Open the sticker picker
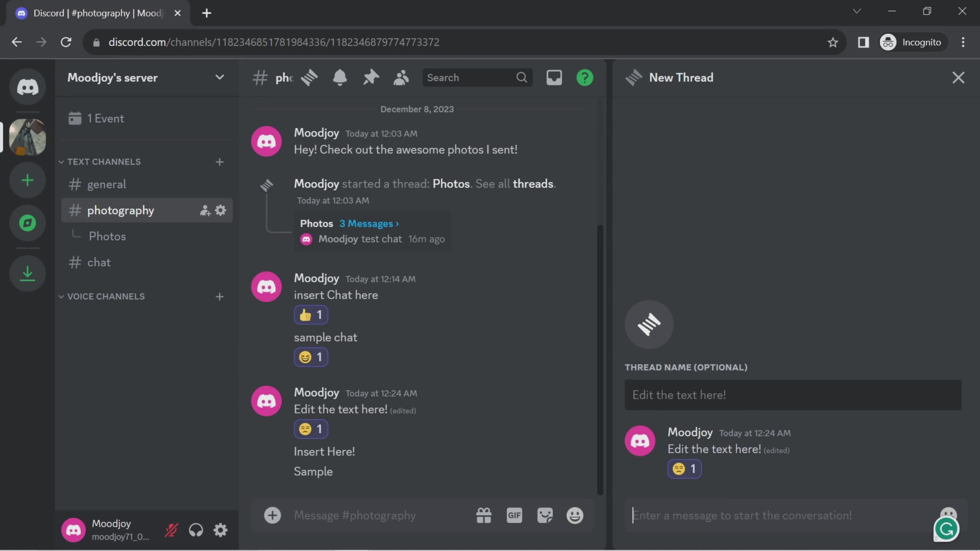980x551 pixels. 545,515
